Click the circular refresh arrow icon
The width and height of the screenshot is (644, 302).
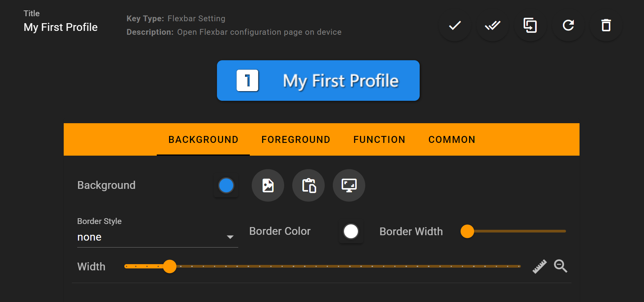(x=568, y=25)
